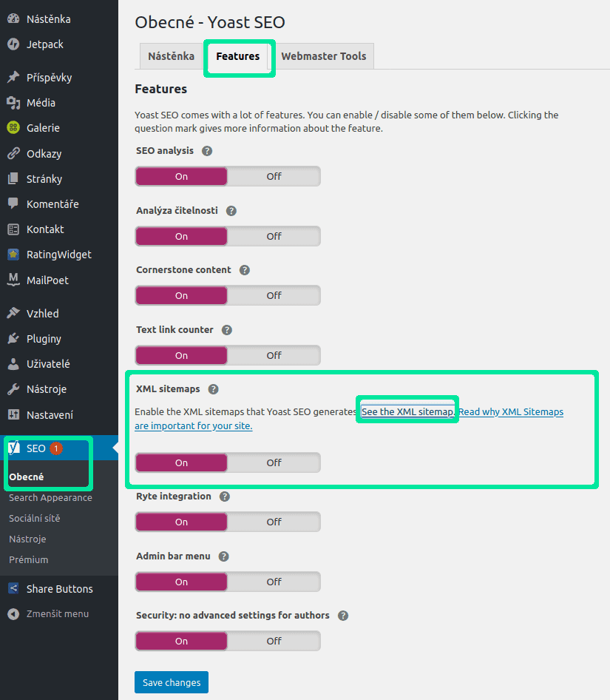The width and height of the screenshot is (610, 700).
Task: Click the green Galerie icon
Action: click(x=13, y=128)
